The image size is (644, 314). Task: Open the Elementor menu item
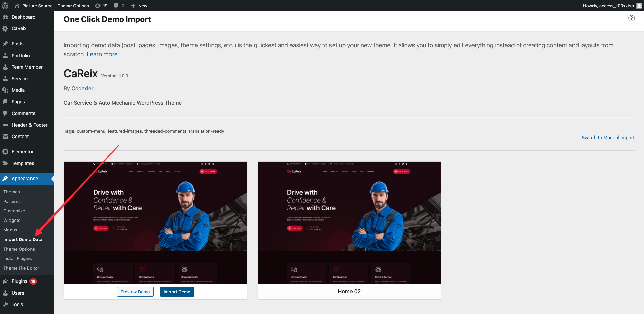(27, 152)
